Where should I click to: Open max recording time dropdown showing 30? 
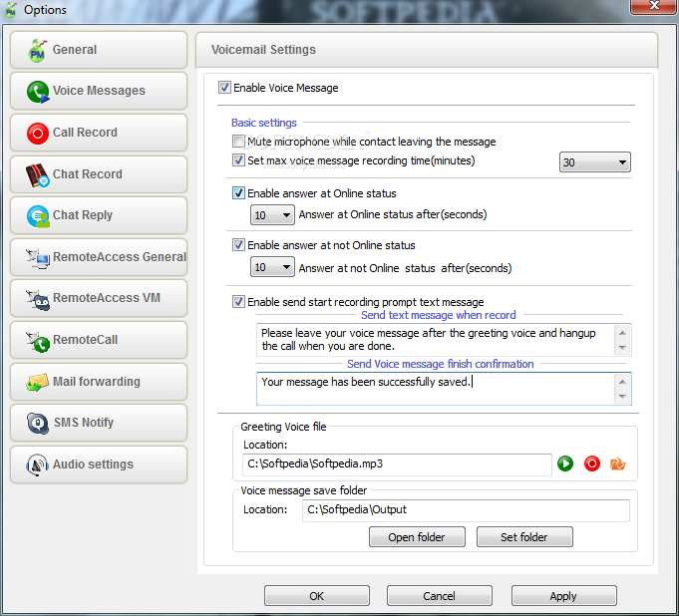pos(595,162)
